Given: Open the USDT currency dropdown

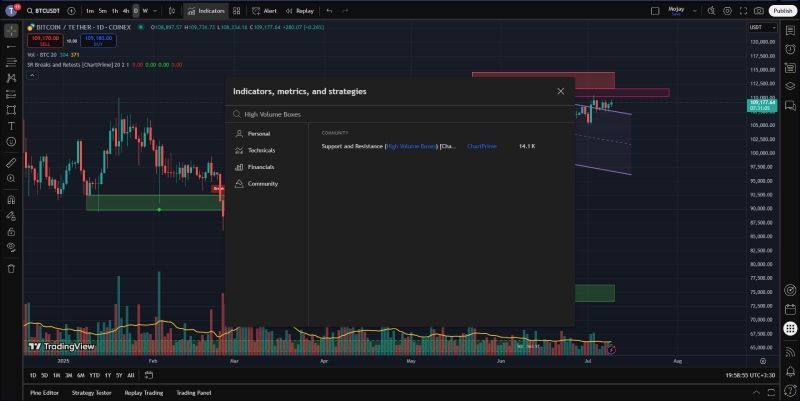Looking at the screenshot, I should pos(762,28).
